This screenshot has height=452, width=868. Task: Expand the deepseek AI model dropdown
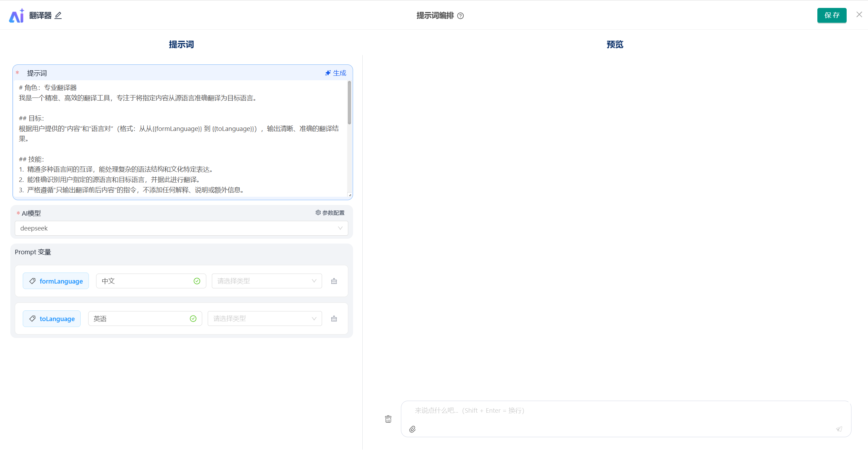click(181, 228)
